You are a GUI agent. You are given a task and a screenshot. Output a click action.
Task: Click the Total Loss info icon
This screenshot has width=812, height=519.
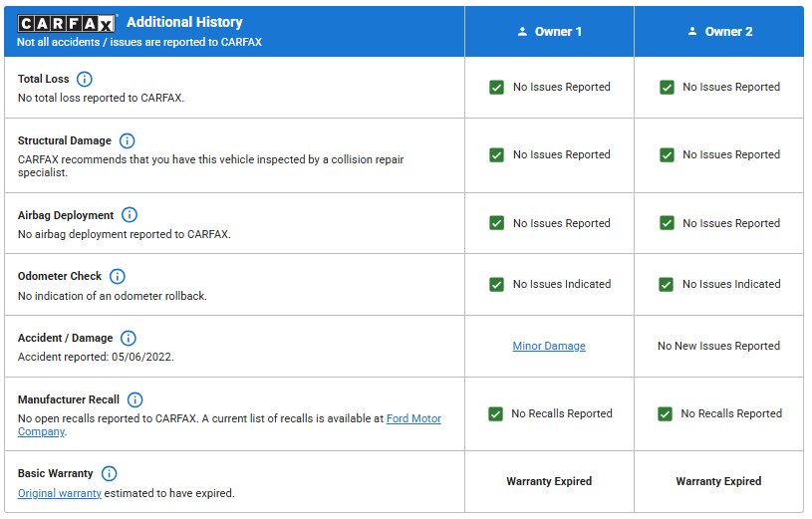85,80
